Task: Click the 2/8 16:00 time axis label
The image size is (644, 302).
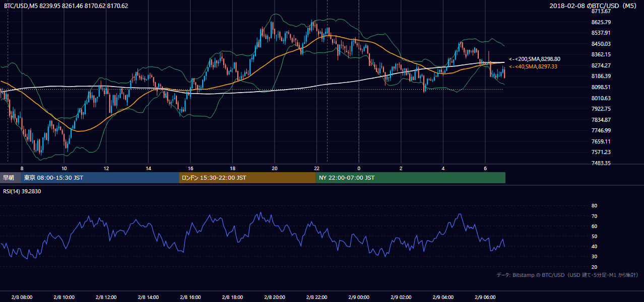Action: click(x=190, y=297)
